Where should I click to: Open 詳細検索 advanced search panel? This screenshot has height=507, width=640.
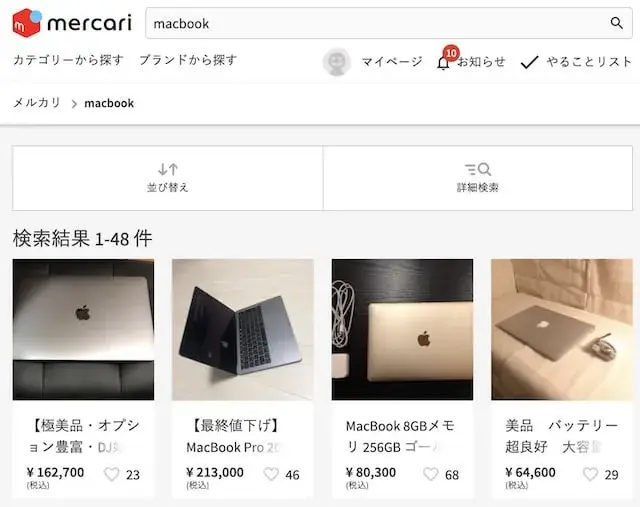pyautogui.click(x=478, y=178)
